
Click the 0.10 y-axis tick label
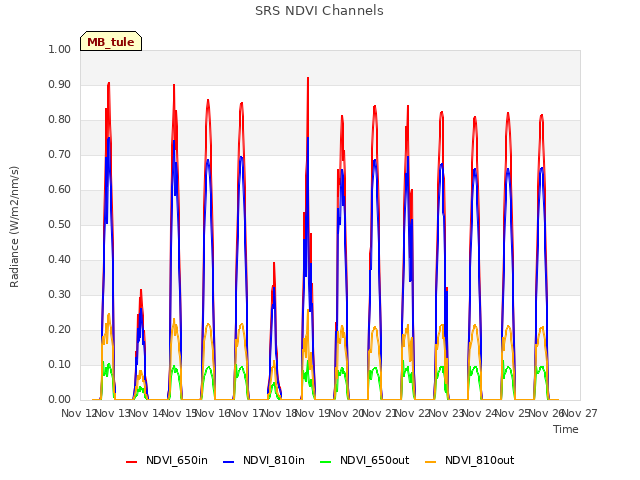click(x=60, y=364)
